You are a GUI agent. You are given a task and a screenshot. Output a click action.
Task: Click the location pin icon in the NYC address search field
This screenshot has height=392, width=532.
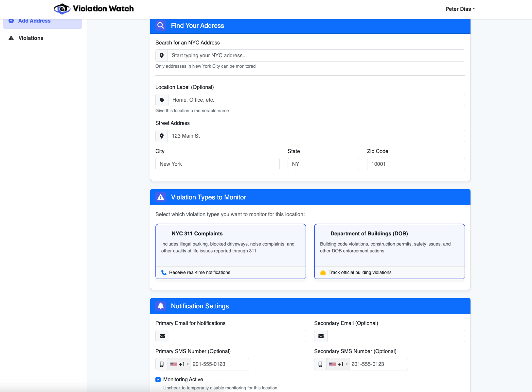coord(162,55)
